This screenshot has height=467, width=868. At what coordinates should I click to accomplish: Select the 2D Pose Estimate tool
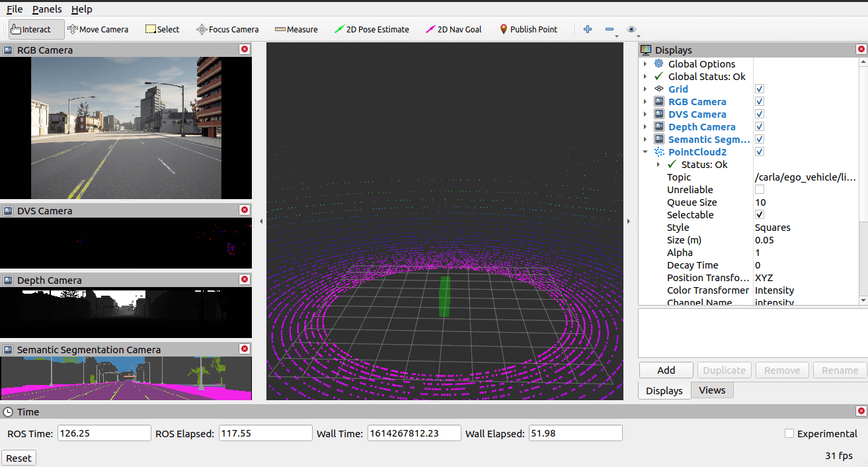[372, 29]
